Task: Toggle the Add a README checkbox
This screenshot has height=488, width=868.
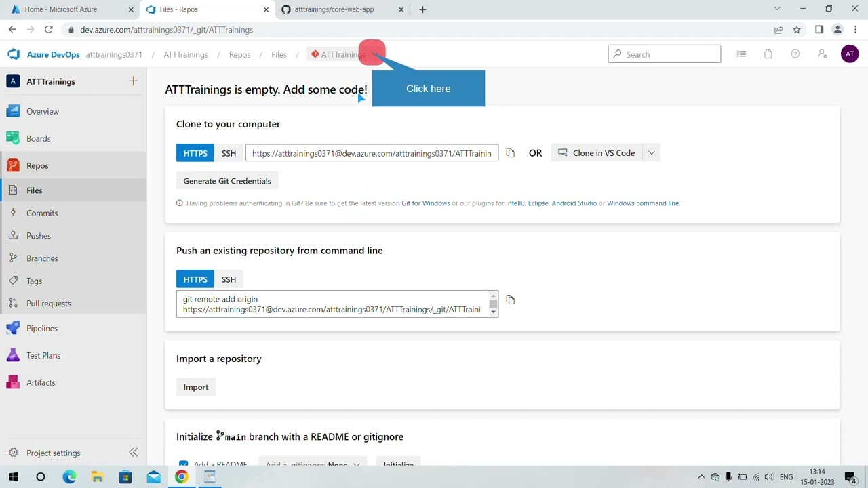Action: (183, 464)
